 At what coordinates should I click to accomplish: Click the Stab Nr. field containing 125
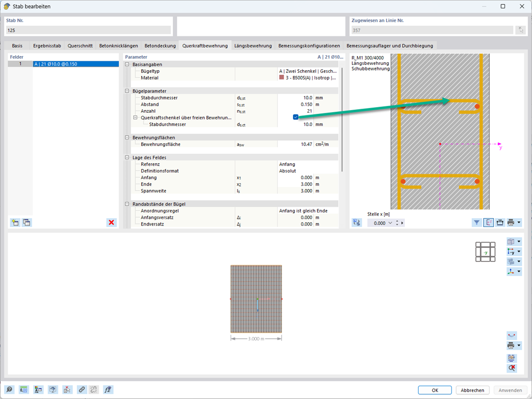click(88, 30)
